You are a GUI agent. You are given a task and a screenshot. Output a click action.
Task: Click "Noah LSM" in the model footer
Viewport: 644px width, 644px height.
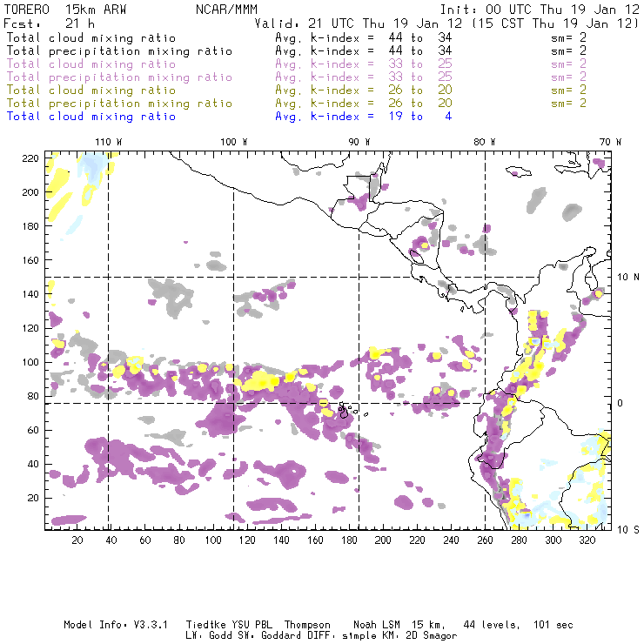[x=377, y=625]
